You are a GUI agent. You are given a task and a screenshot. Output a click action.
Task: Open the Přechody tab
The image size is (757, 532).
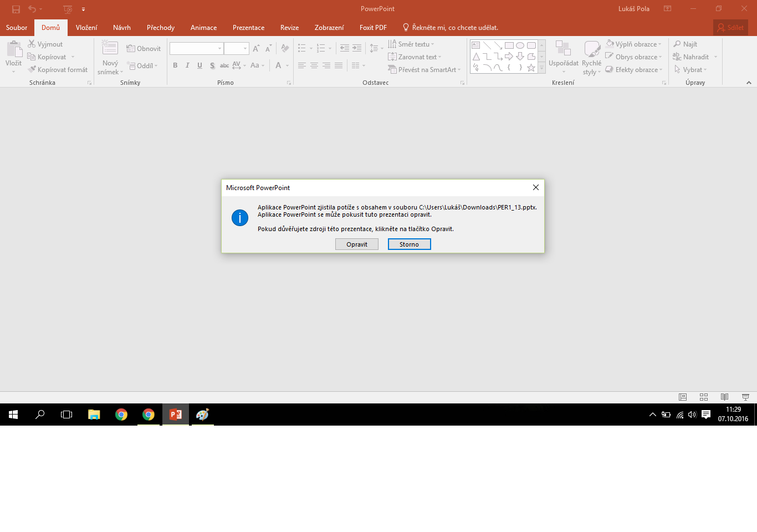click(161, 28)
